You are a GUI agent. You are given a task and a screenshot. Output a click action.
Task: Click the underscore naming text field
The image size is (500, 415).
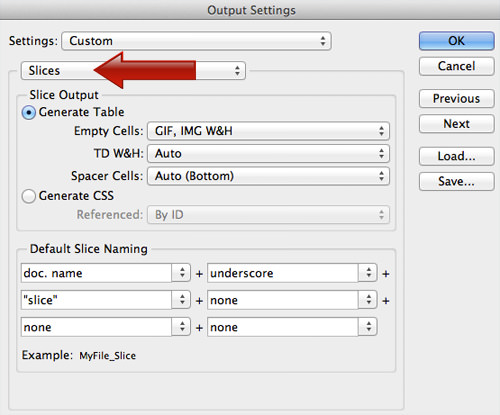pos(283,273)
